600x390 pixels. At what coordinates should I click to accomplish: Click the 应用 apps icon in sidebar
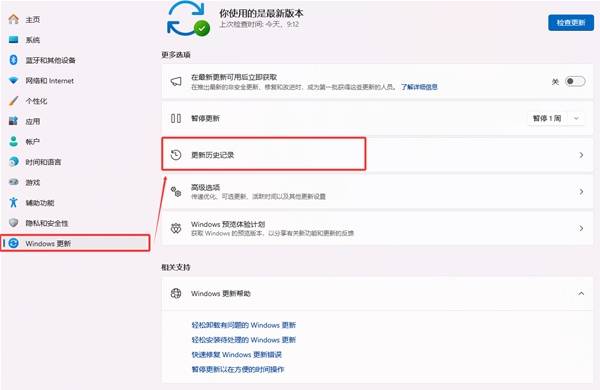click(13, 121)
